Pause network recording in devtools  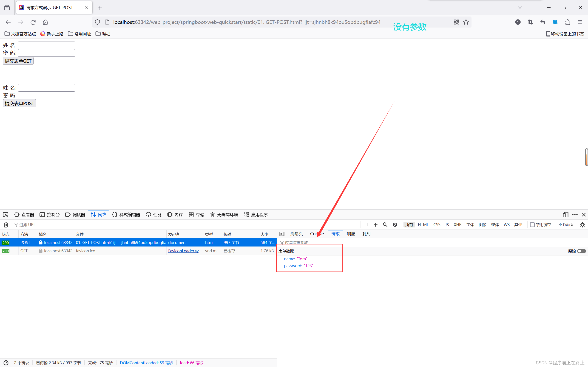(x=366, y=224)
